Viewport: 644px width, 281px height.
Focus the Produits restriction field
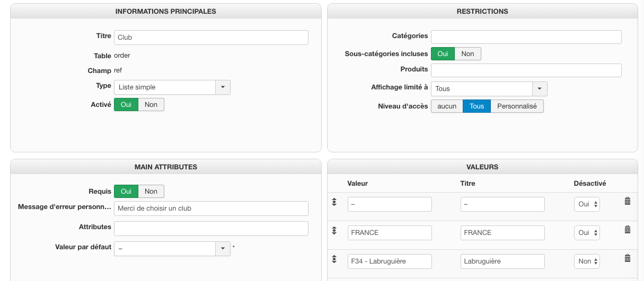click(526, 70)
